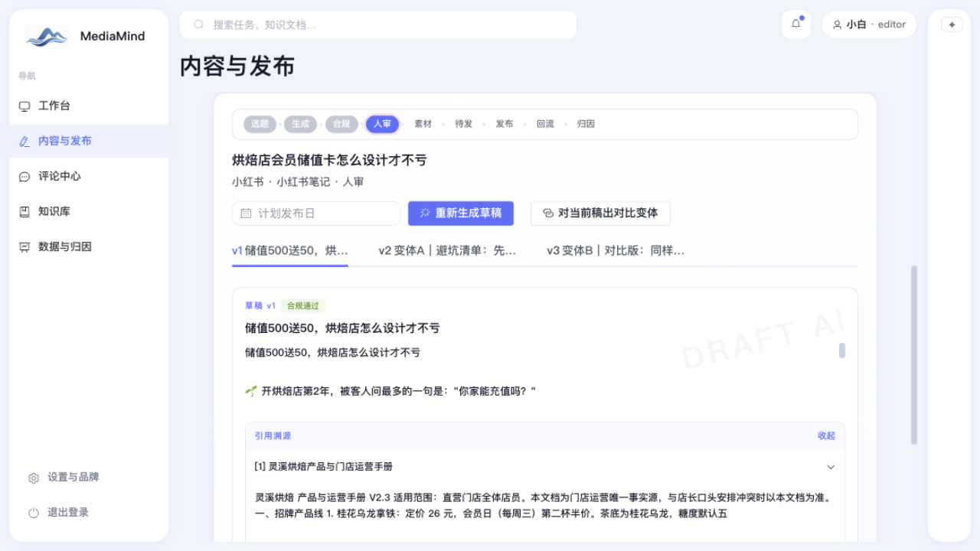The width and height of the screenshot is (980, 551).
Task: Click the 内容与发布 pen icon
Action: (x=24, y=142)
